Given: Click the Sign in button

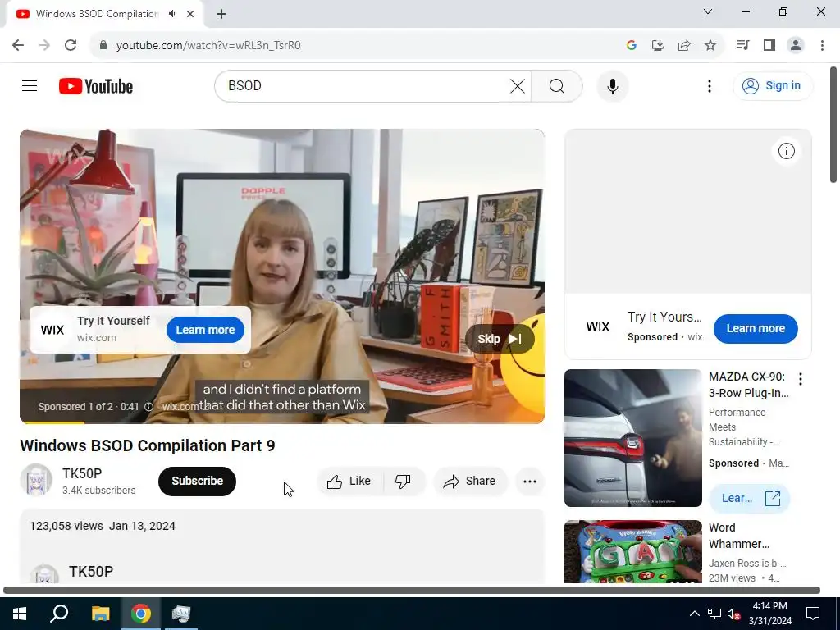Looking at the screenshot, I should coord(773,85).
